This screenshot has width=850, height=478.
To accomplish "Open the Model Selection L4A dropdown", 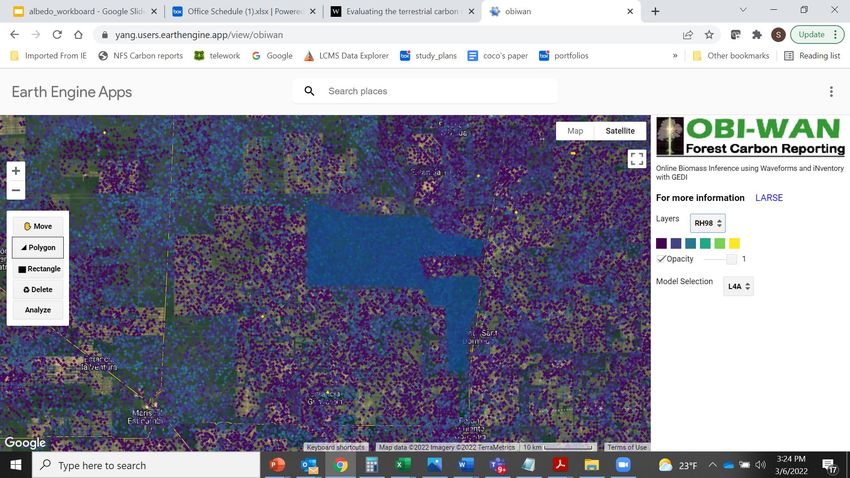I will click(738, 286).
